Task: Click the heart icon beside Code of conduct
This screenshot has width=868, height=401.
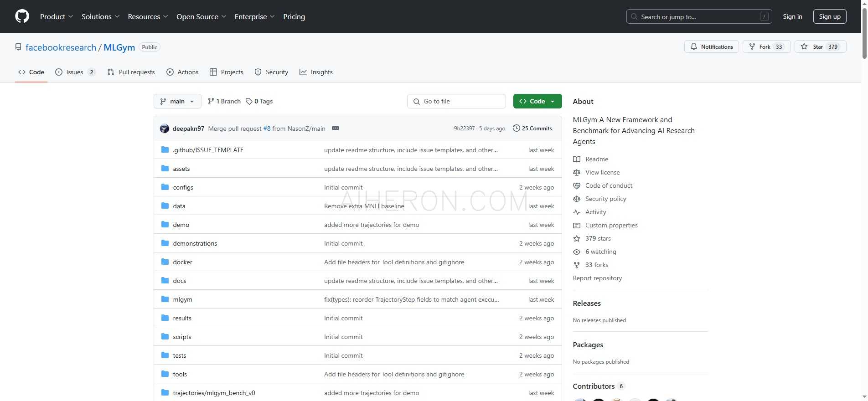Action: click(577, 185)
